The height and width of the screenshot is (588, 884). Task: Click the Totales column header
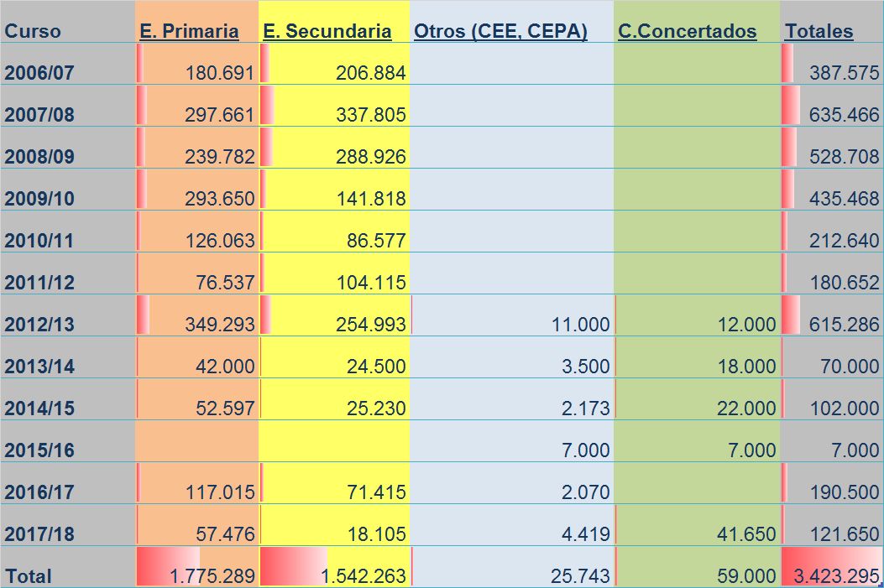(x=819, y=31)
